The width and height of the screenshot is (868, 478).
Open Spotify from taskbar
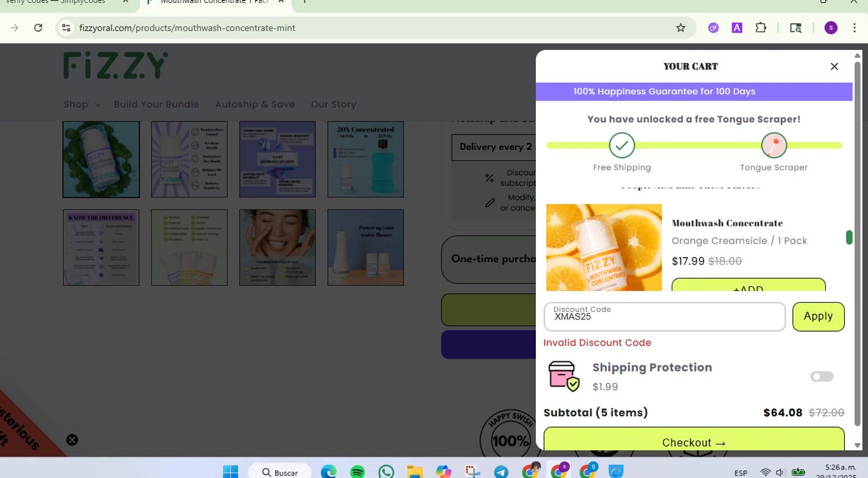click(358, 472)
